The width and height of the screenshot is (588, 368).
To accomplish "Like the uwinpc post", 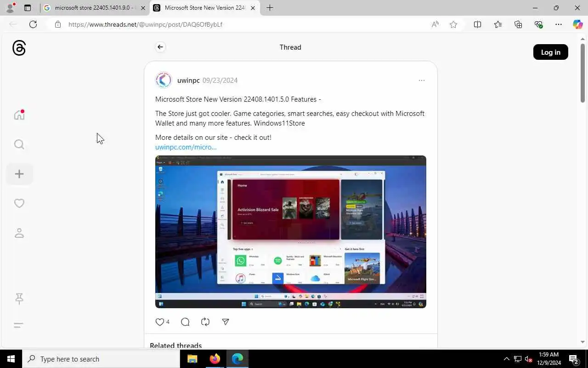I will 159,322.
